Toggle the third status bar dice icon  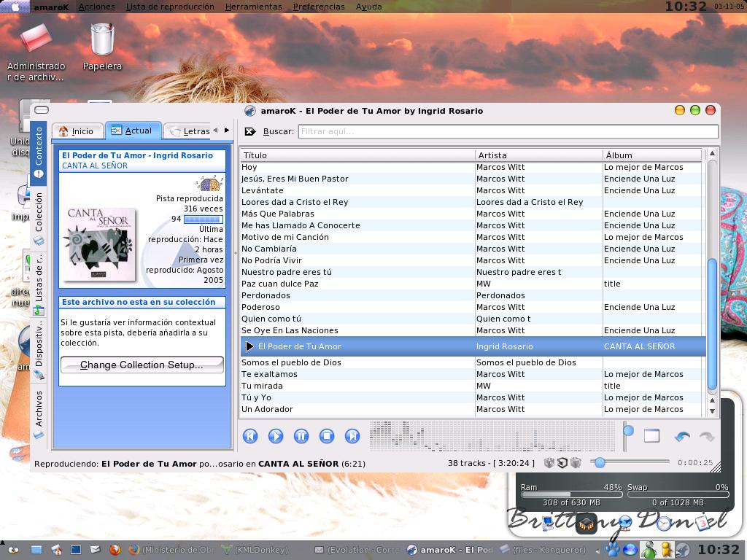click(x=576, y=463)
